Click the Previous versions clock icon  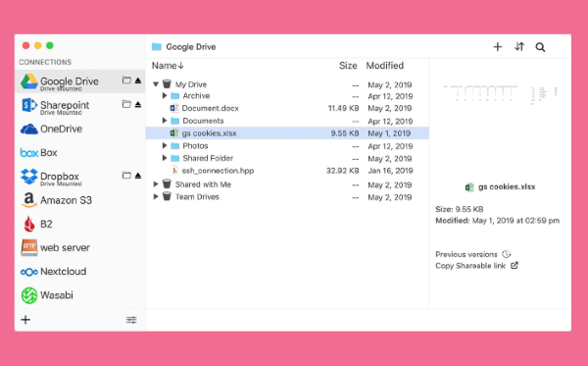[507, 254]
